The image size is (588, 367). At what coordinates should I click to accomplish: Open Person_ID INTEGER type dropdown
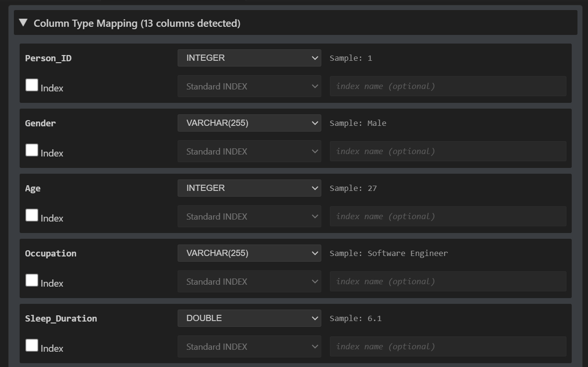(x=249, y=58)
